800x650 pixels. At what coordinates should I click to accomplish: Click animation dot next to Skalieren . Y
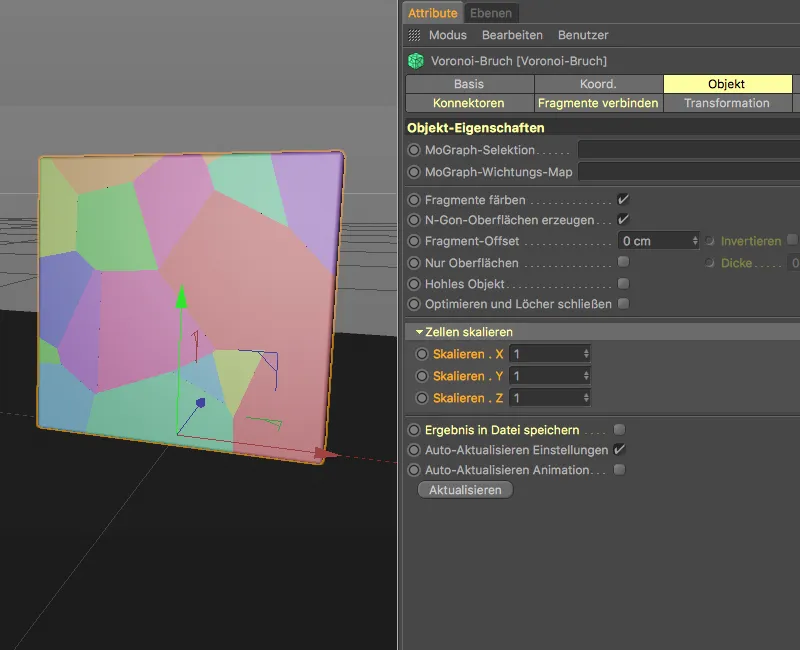pos(421,376)
